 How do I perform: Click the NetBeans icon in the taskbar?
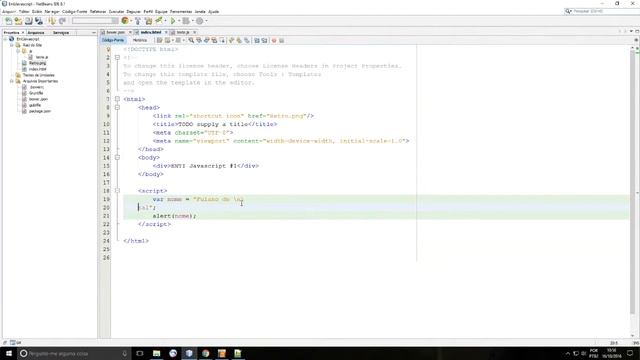pos(189,353)
